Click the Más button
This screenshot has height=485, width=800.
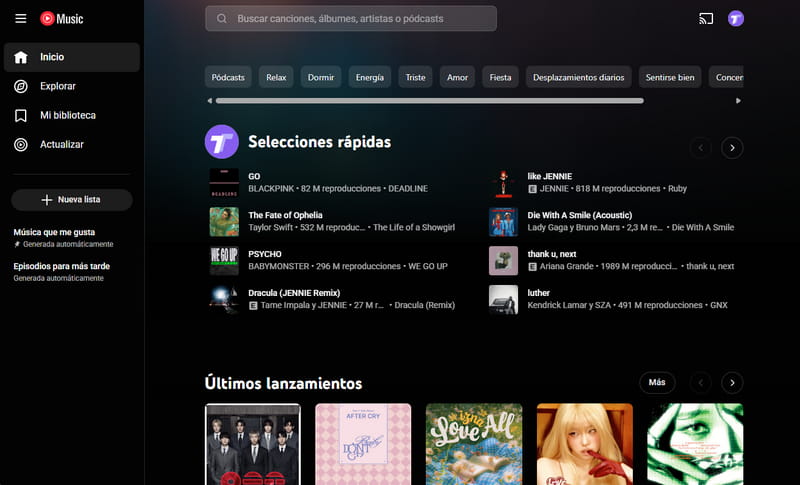(x=657, y=382)
